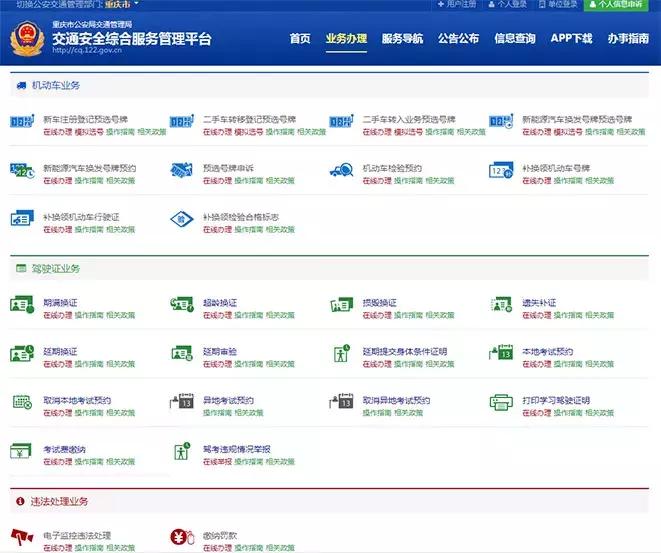The image size is (661, 553).
Task: Click 用户注册 in top bar
Action: pyautogui.click(x=457, y=4)
